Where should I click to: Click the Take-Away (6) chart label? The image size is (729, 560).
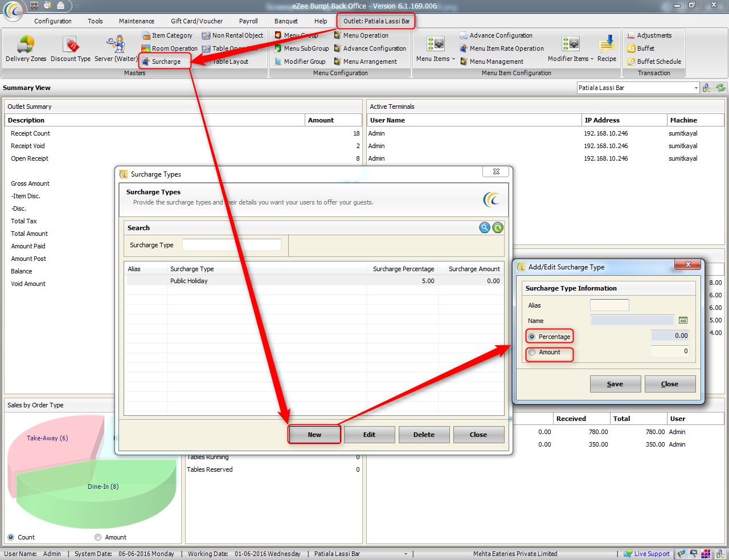pos(47,438)
